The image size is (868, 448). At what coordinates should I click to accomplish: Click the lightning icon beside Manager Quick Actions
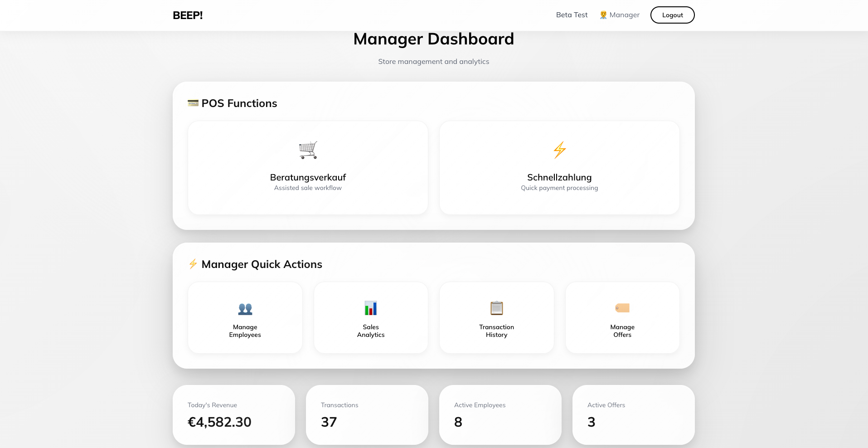click(x=193, y=264)
